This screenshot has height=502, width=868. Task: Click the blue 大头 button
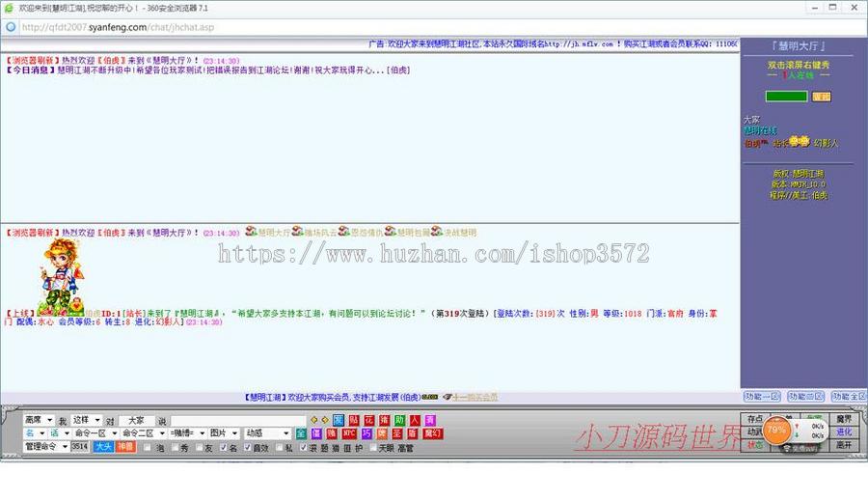click(103, 447)
